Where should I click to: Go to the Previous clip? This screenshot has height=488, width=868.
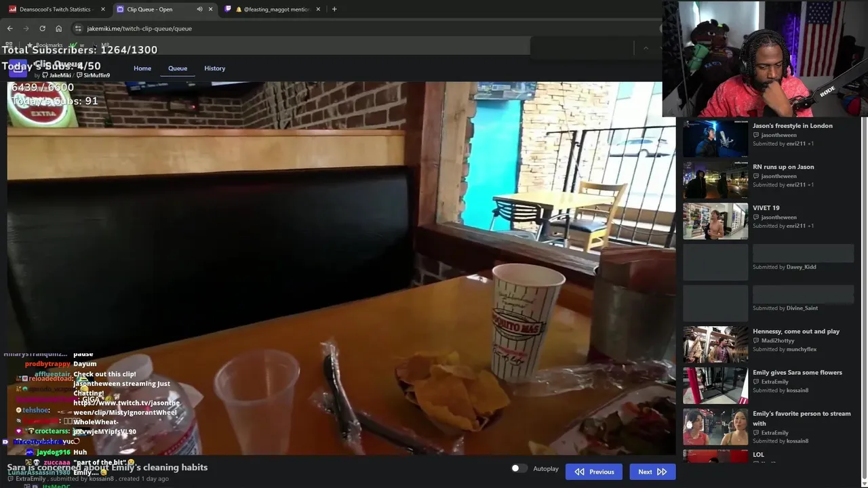pos(594,472)
